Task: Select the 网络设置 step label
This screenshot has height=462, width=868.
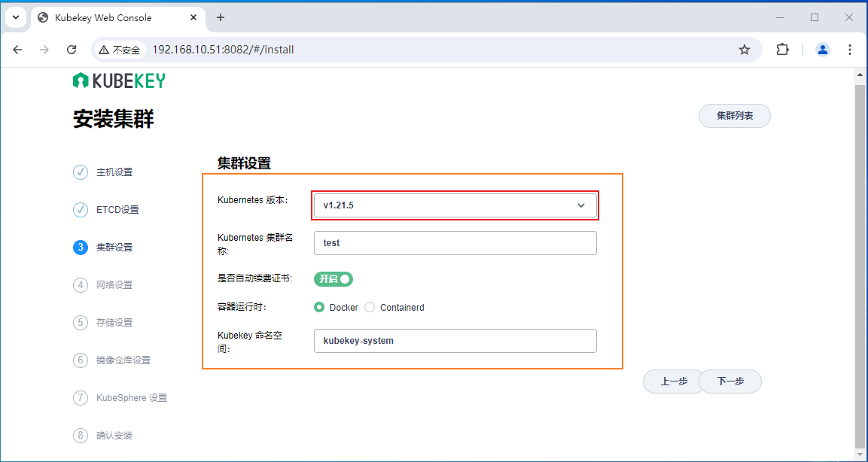Action: [x=114, y=285]
